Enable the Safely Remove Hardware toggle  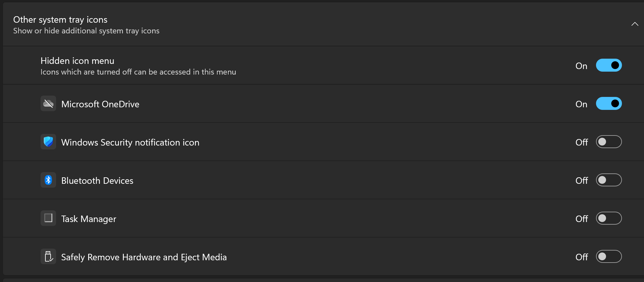pyautogui.click(x=609, y=257)
